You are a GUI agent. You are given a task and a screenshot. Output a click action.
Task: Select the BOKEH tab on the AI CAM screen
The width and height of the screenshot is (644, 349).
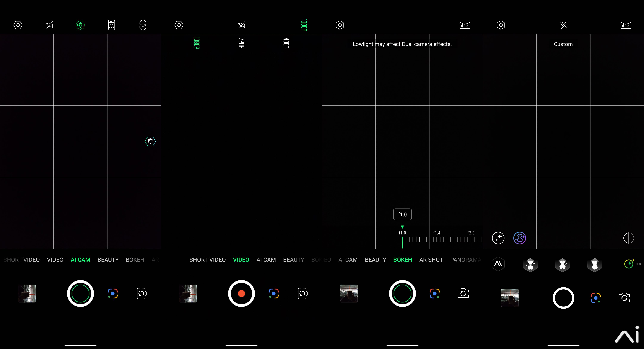(x=135, y=260)
